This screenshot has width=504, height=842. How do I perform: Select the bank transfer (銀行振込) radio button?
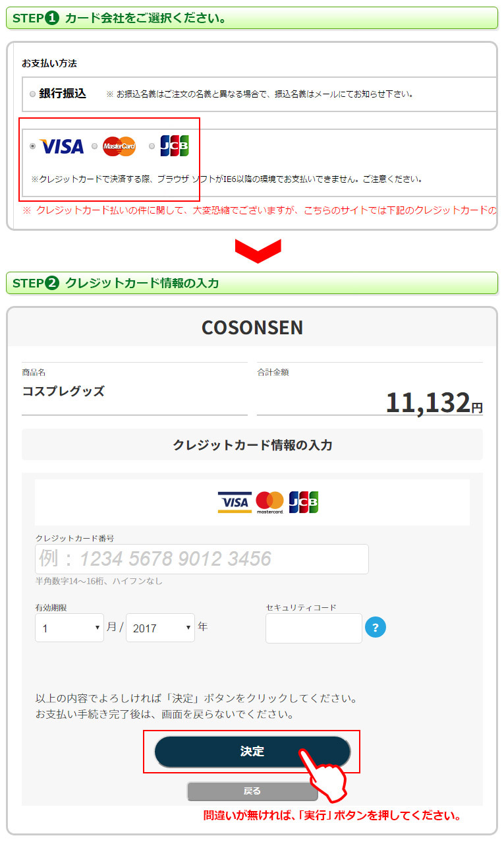pyautogui.click(x=33, y=94)
